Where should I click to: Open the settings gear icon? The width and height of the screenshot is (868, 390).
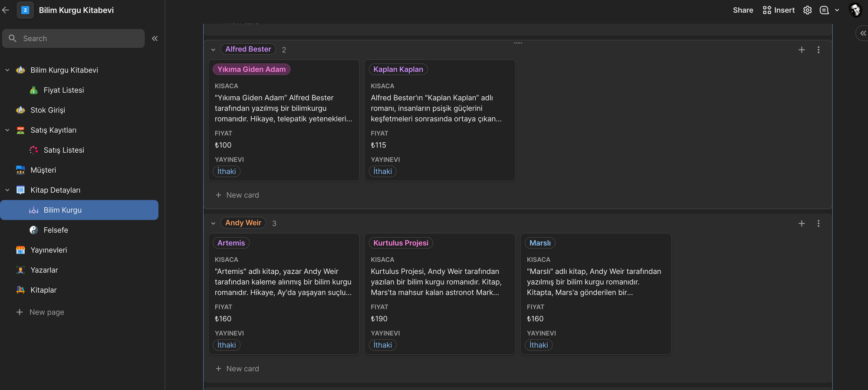[807, 10]
